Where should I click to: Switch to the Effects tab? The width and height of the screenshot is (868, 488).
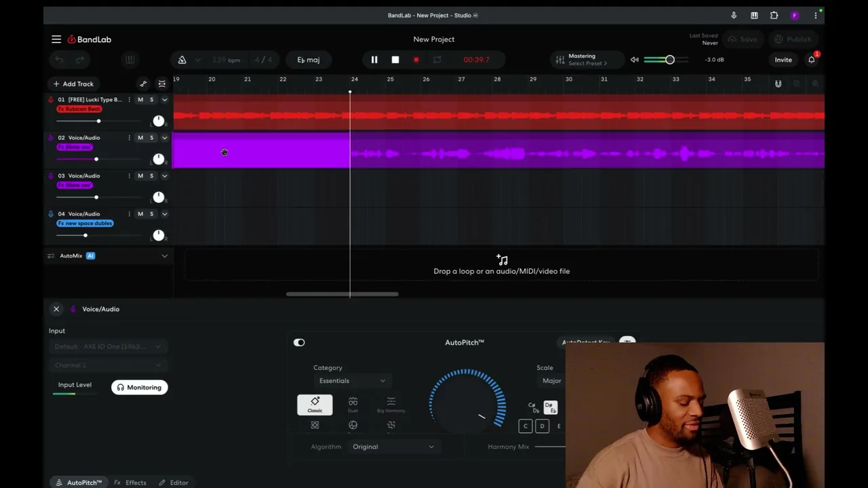click(130, 483)
